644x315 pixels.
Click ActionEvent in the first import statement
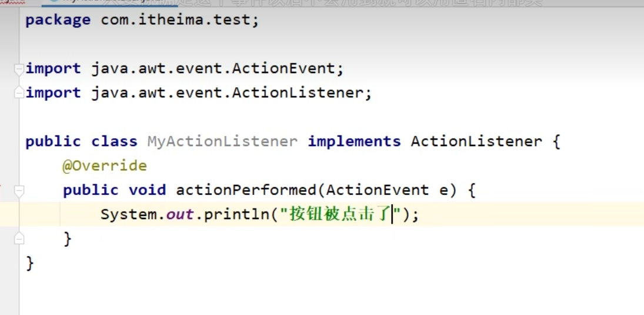[x=283, y=68]
